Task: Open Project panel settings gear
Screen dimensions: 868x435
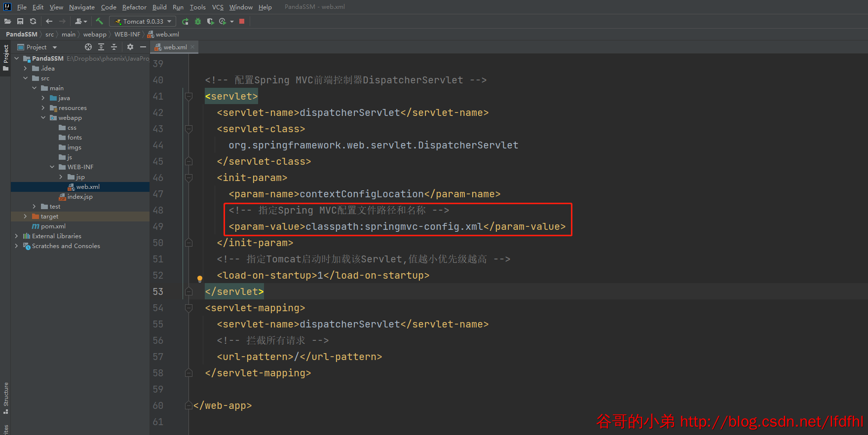Action: 130,47
